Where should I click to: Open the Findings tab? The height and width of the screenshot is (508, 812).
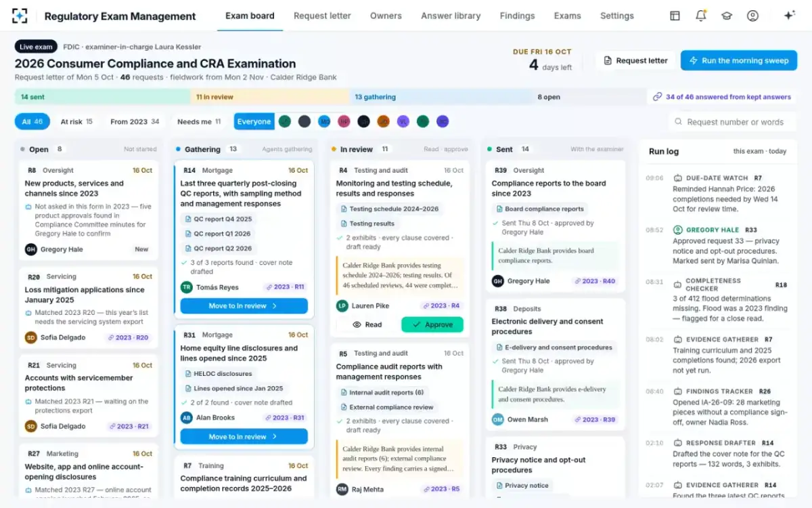click(517, 16)
